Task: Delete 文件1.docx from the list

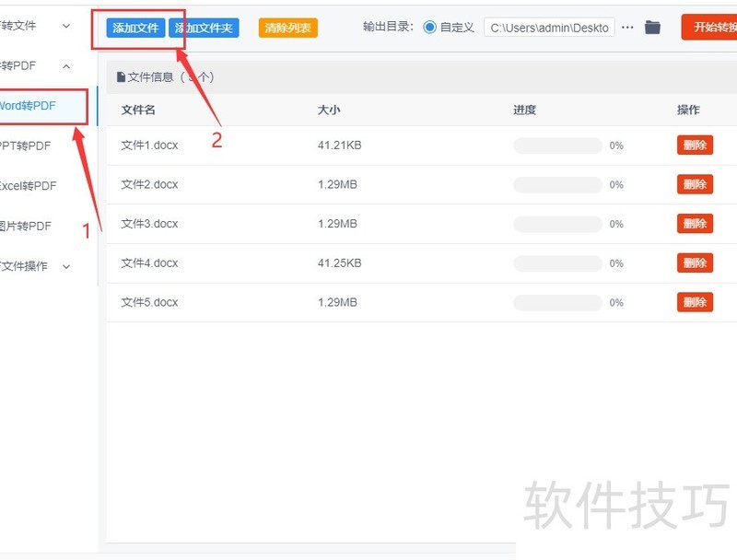Action: (694, 145)
